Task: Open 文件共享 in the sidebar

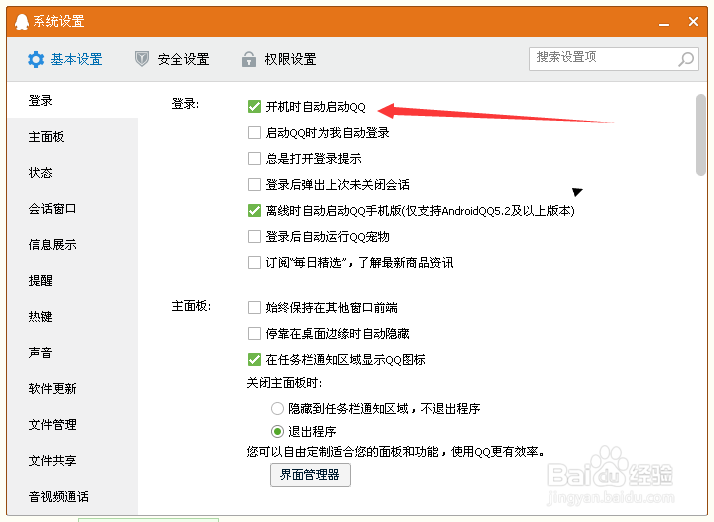Action: (72, 461)
